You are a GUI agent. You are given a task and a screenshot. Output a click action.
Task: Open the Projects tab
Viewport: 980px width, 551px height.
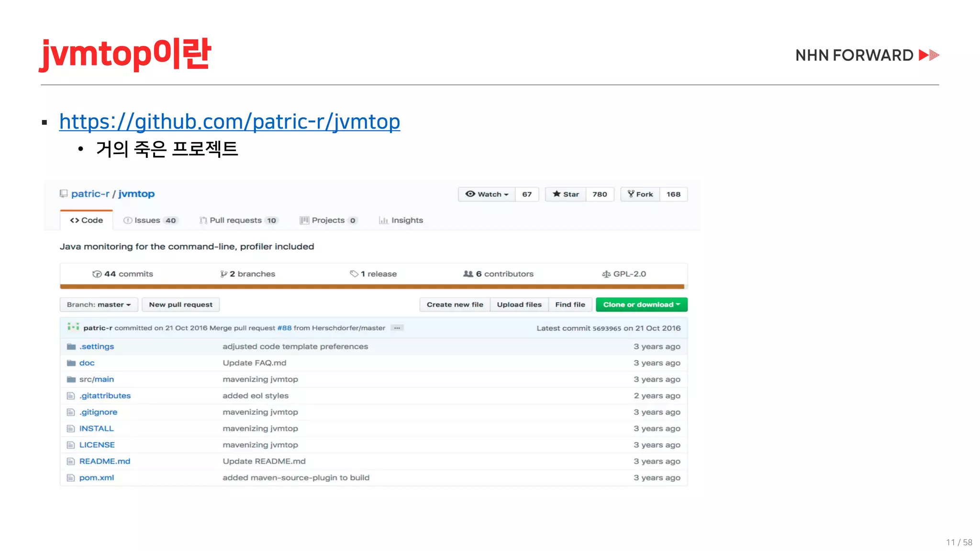(x=328, y=220)
